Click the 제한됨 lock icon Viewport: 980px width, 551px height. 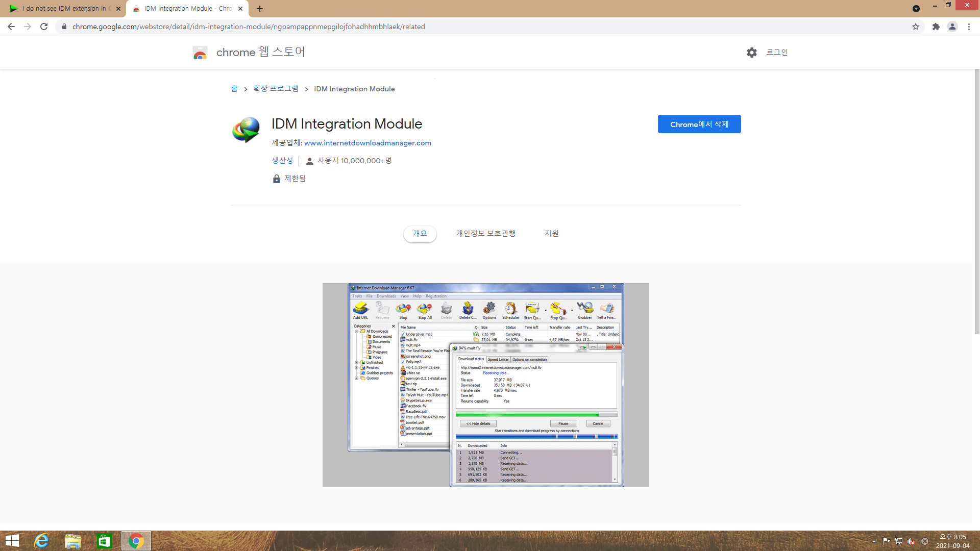point(277,179)
